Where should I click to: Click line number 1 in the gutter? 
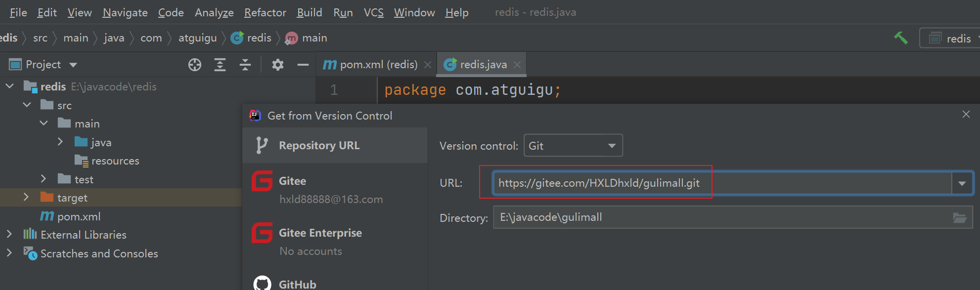coord(334,90)
